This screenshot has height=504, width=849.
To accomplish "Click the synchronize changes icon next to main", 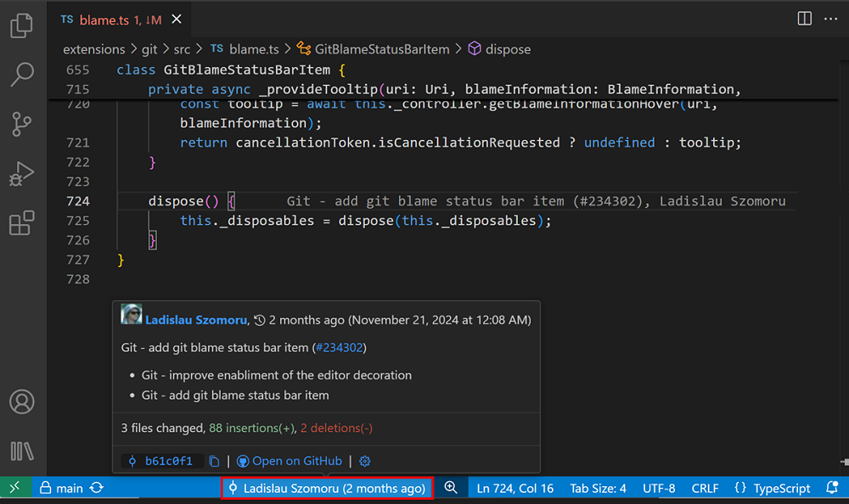I will click(94, 488).
